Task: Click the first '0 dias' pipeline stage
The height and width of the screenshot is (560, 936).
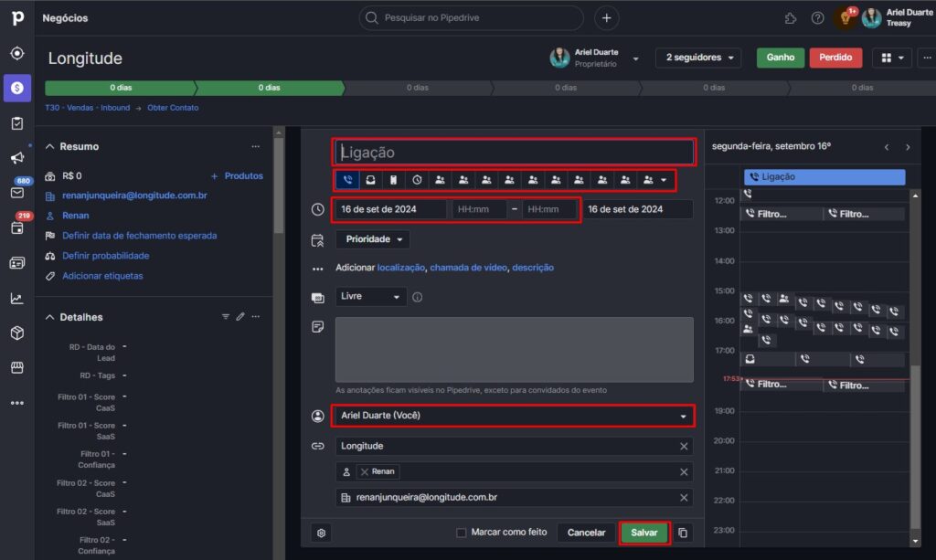Action: click(x=120, y=88)
